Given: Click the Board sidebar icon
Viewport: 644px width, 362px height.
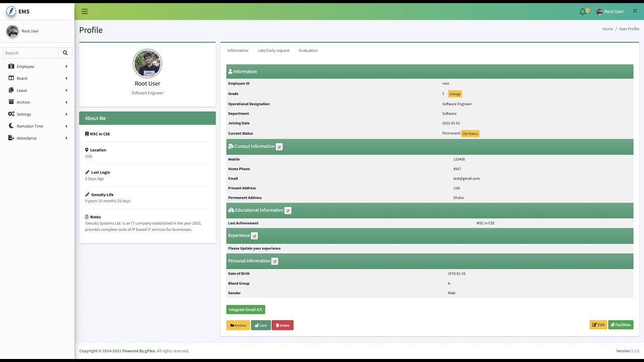Looking at the screenshot, I should point(11,78).
